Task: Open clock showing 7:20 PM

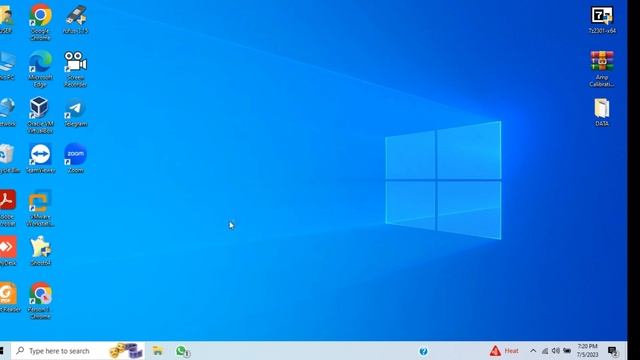Action: click(x=587, y=351)
